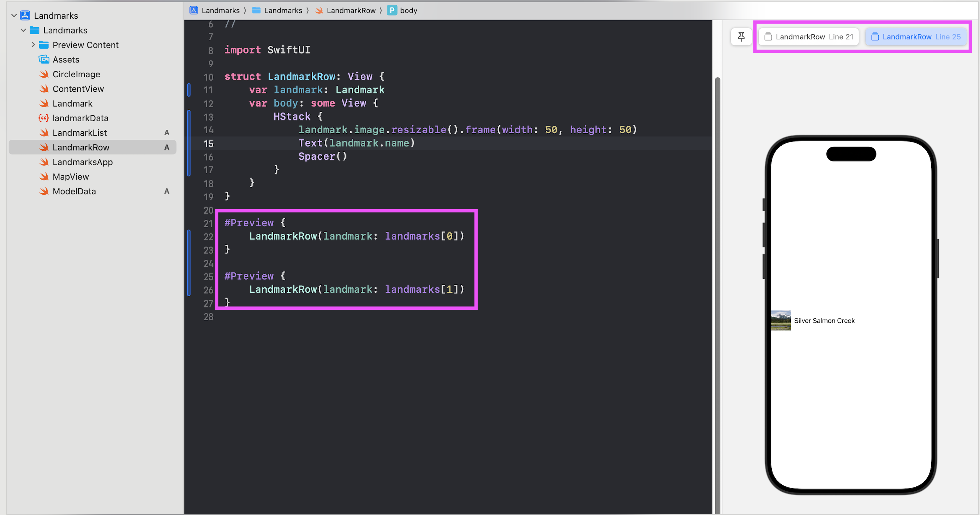The width and height of the screenshot is (980, 515).
Task: Click the MapView Swift file icon
Action: tap(44, 176)
